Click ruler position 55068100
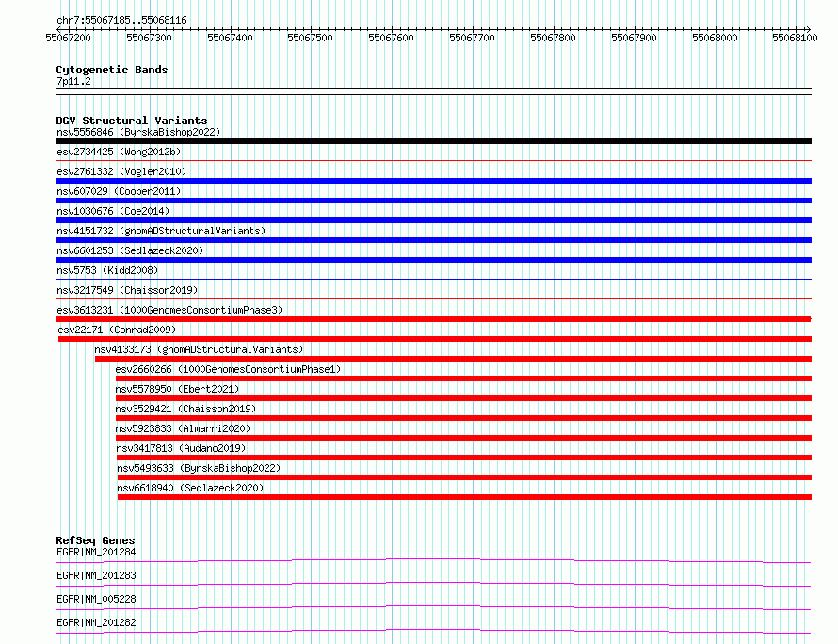This screenshot has height=644, width=838. pos(796,38)
